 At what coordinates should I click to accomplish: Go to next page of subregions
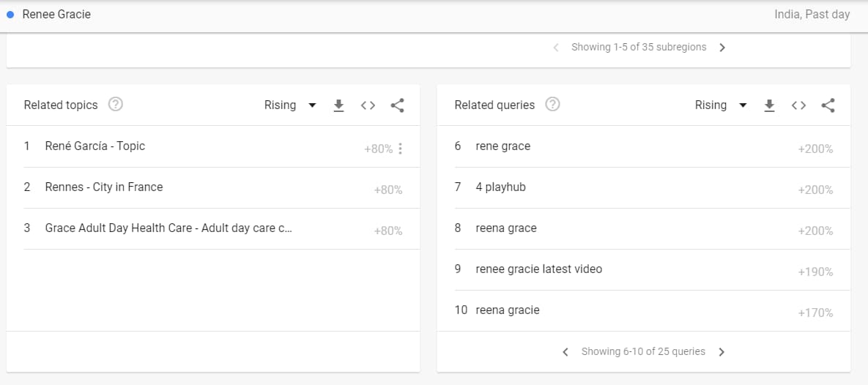[x=722, y=48]
